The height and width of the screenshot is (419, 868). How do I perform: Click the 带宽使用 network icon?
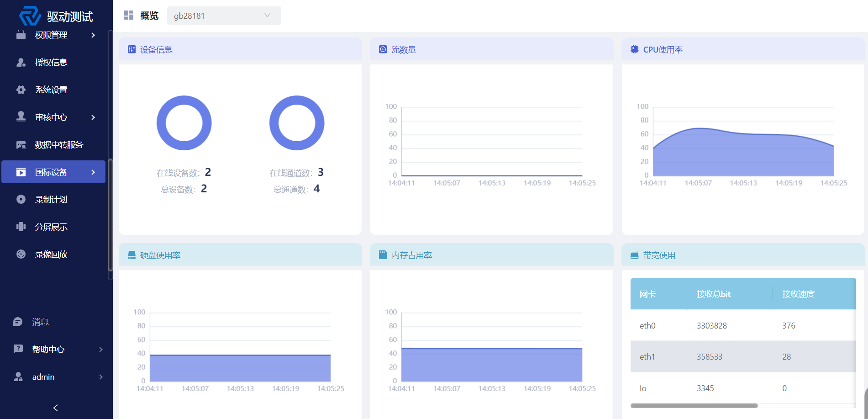pyautogui.click(x=635, y=255)
